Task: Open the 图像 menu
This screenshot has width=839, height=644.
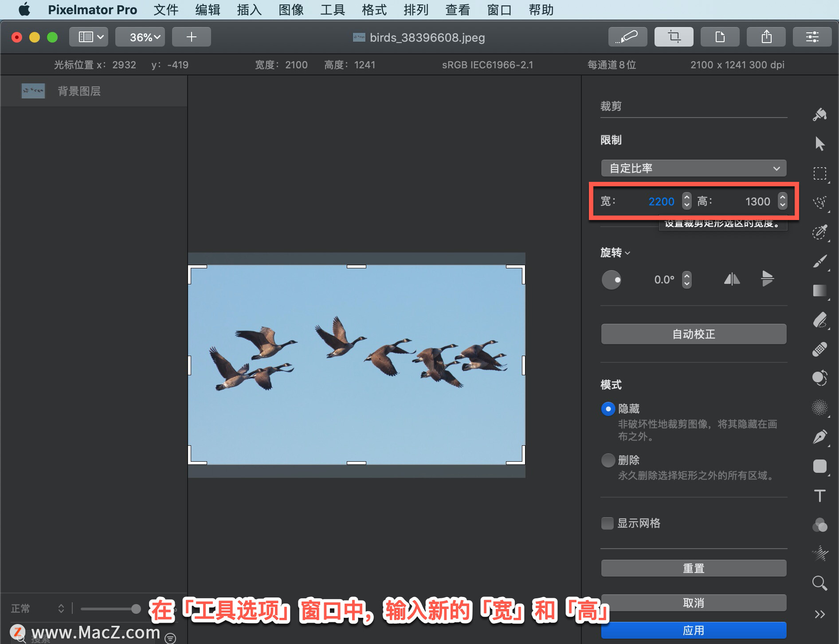Action: pyautogui.click(x=291, y=10)
